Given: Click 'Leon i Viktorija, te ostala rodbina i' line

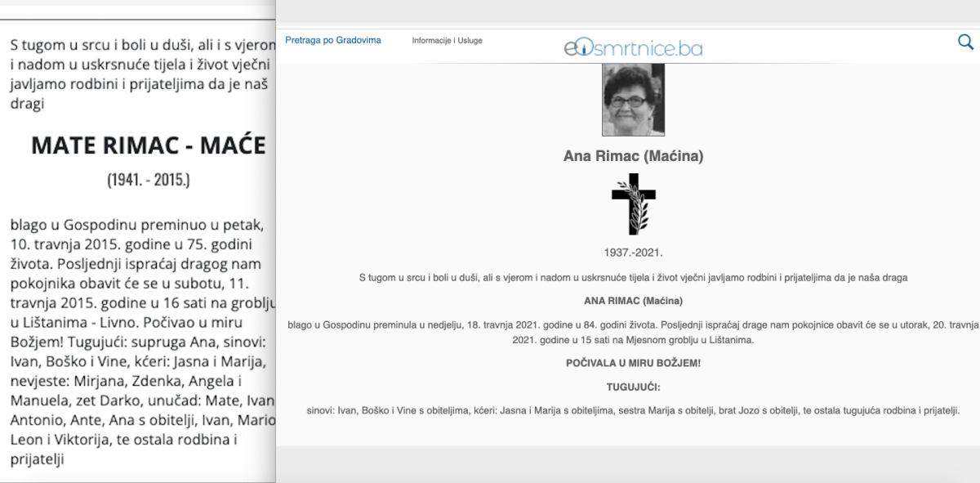Looking at the screenshot, I should [123, 440].
